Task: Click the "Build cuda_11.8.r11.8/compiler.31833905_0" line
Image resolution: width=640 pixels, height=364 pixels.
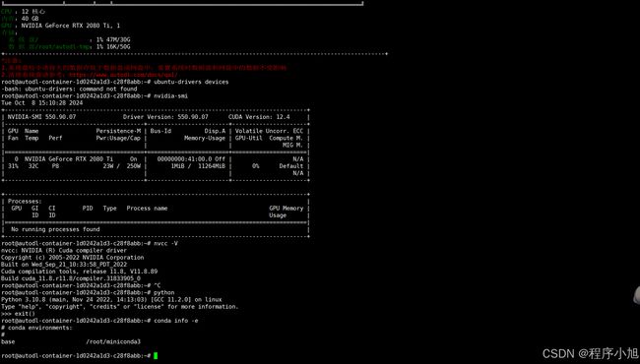Action: pos(71,278)
